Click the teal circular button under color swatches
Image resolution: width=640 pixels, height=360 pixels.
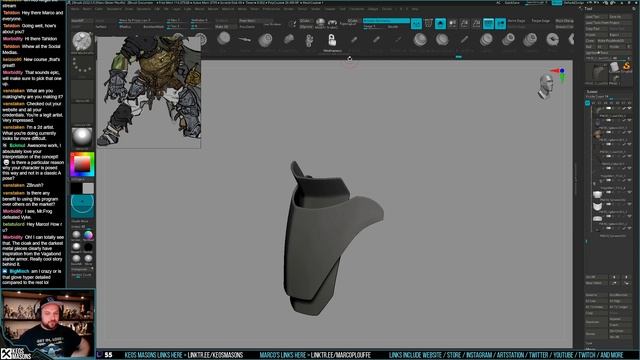tap(82, 205)
